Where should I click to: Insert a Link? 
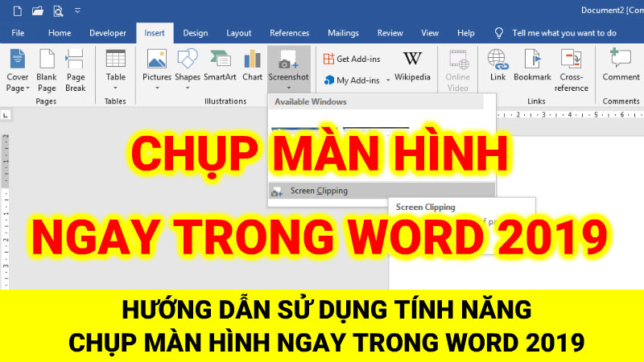(497, 65)
